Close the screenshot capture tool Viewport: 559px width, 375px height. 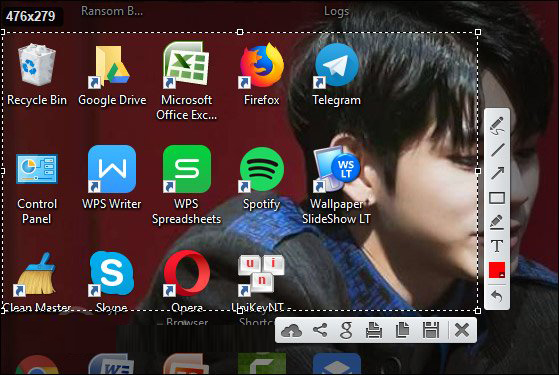point(462,330)
